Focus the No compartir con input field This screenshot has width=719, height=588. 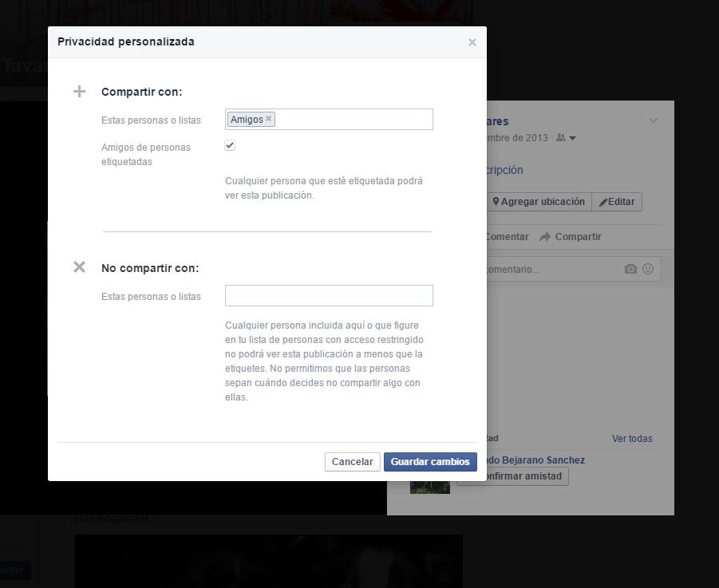329,296
